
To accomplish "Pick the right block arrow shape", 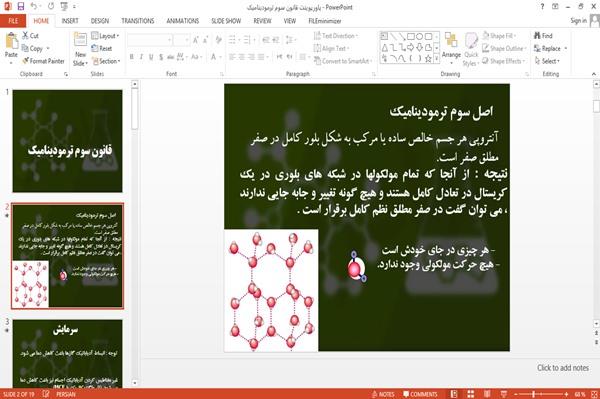I will 410,47.
